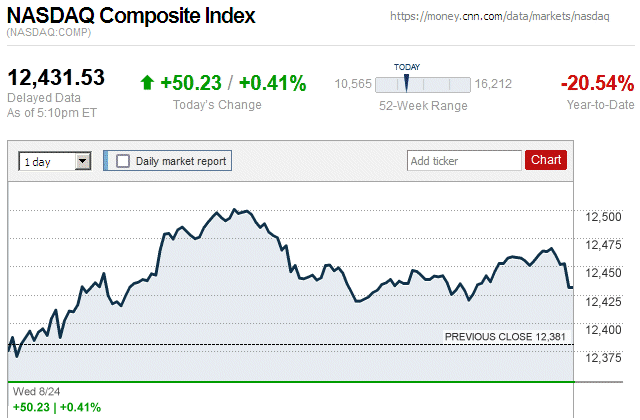Click the 52-week low value 10,565
Image resolution: width=640 pixels, height=420 pixels.
[353, 84]
